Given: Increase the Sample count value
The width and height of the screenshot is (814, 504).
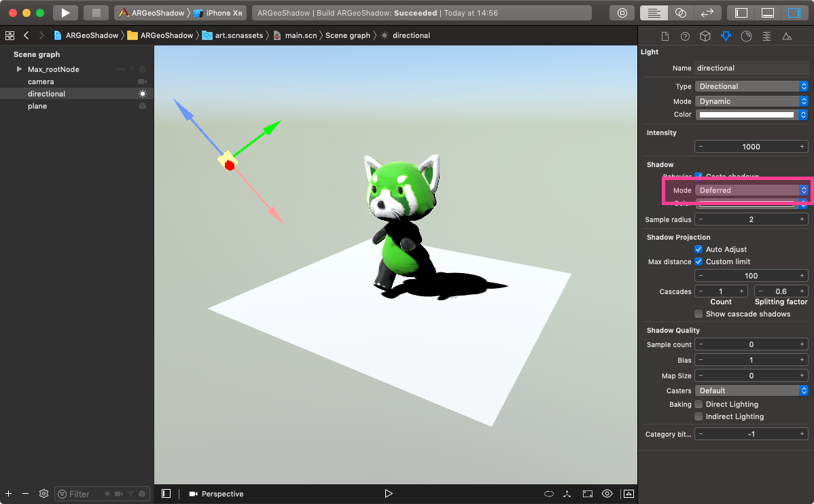Looking at the screenshot, I should click(x=802, y=344).
